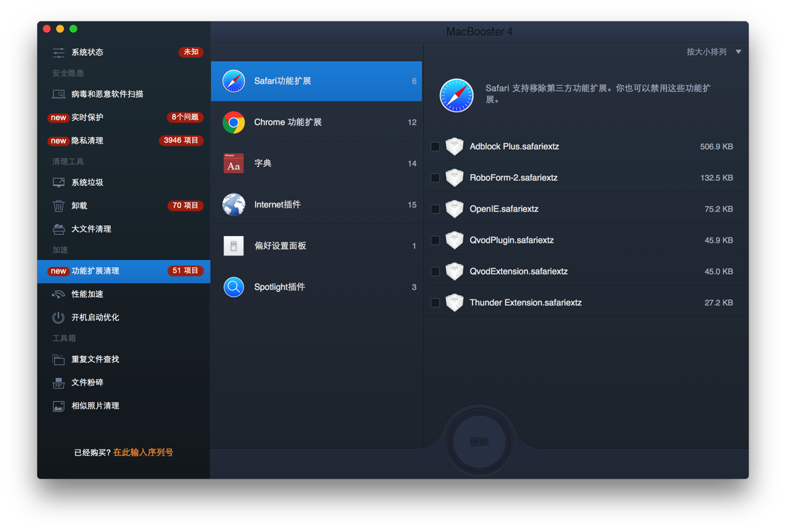Click the large Safari icon in description header

(x=456, y=95)
